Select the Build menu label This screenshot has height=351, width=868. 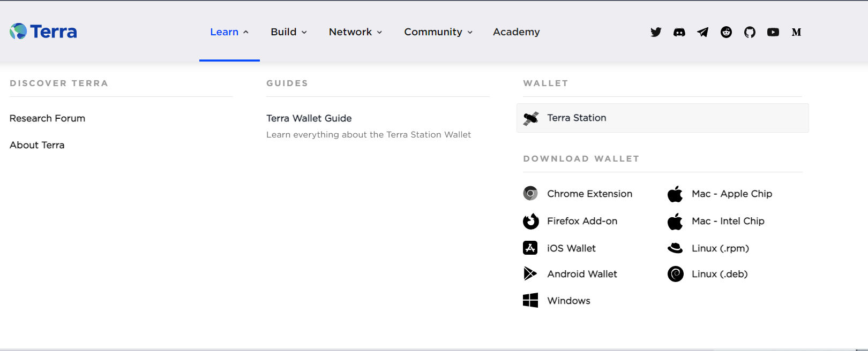pos(283,32)
